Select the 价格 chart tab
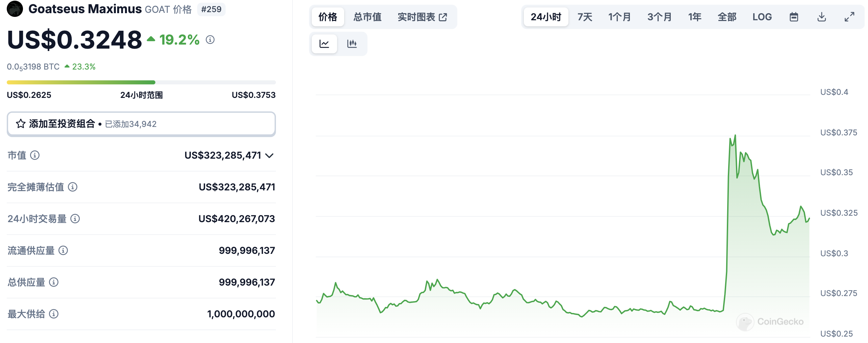The image size is (868, 343). click(x=328, y=17)
